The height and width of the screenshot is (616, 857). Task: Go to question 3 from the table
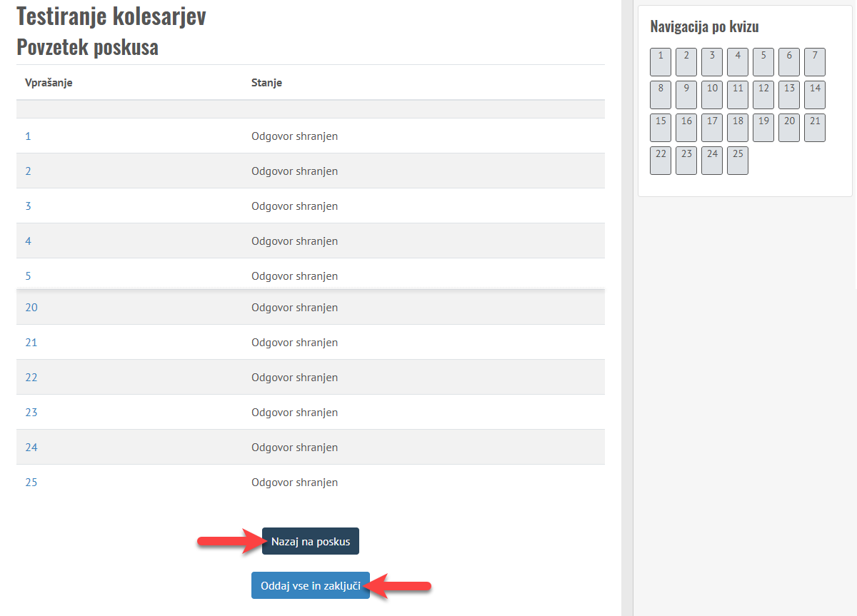[x=28, y=206]
